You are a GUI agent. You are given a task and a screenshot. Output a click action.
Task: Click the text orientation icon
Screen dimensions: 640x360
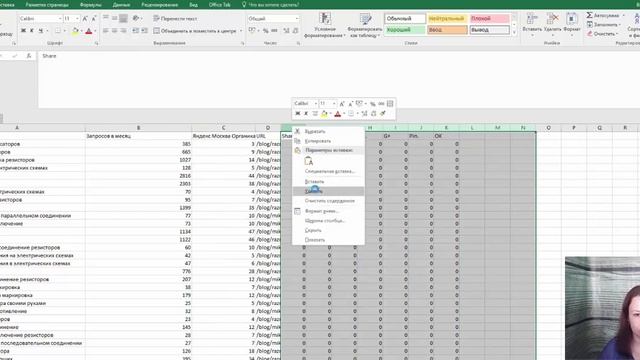click(136, 18)
